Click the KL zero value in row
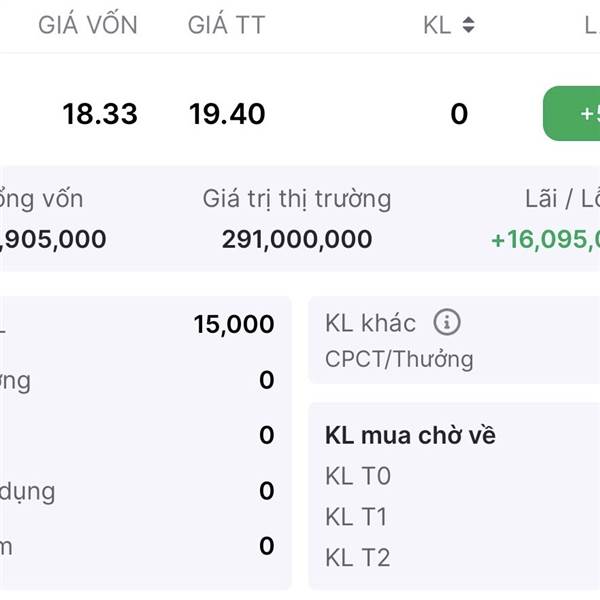 (459, 114)
